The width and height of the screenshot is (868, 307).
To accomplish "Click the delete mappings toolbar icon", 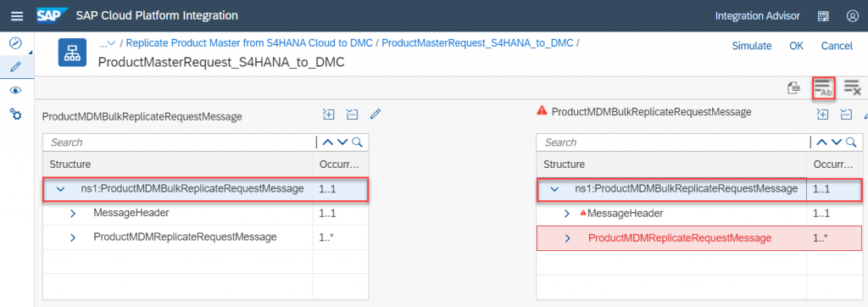I will pyautogui.click(x=852, y=87).
